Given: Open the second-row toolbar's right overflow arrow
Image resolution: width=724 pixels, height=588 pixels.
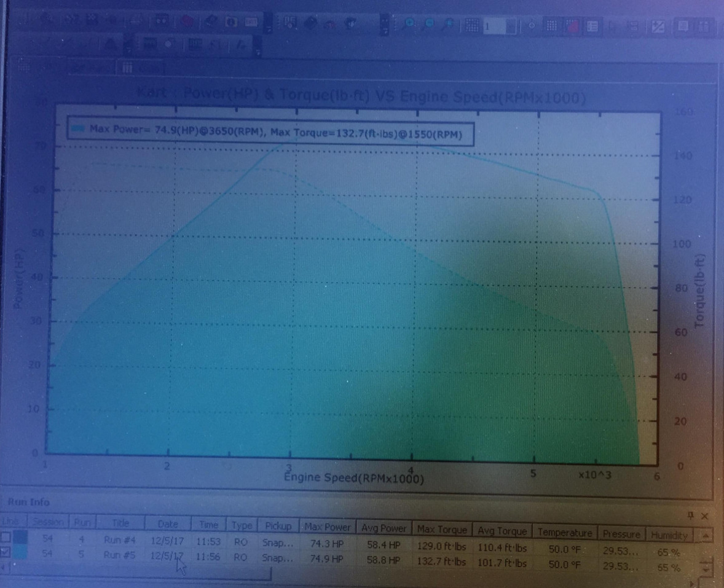Looking at the screenshot, I should 257,45.
